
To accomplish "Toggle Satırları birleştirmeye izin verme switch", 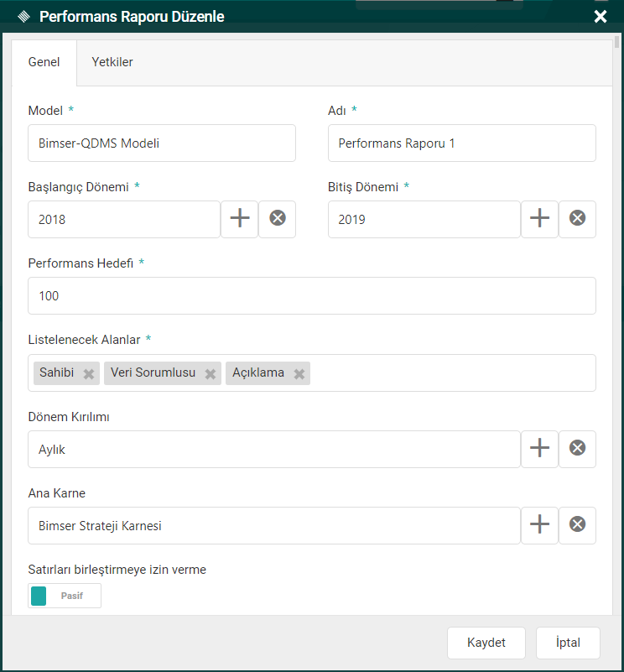I will (65, 596).
